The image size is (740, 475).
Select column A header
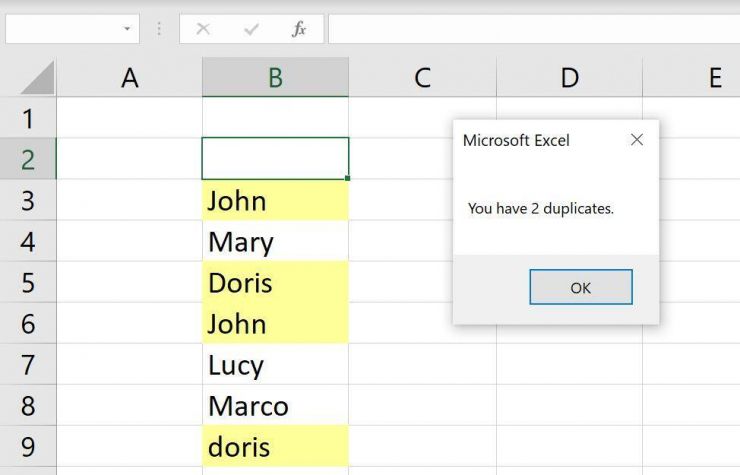pos(129,78)
